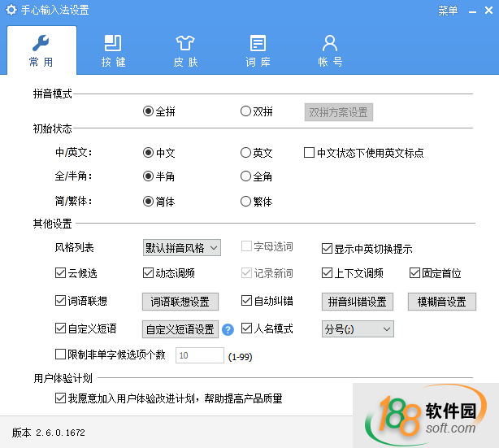The width and height of the screenshot is (499, 448).
Task: Click the blue help question mark icon
Action: pyautogui.click(x=228, y=329)
